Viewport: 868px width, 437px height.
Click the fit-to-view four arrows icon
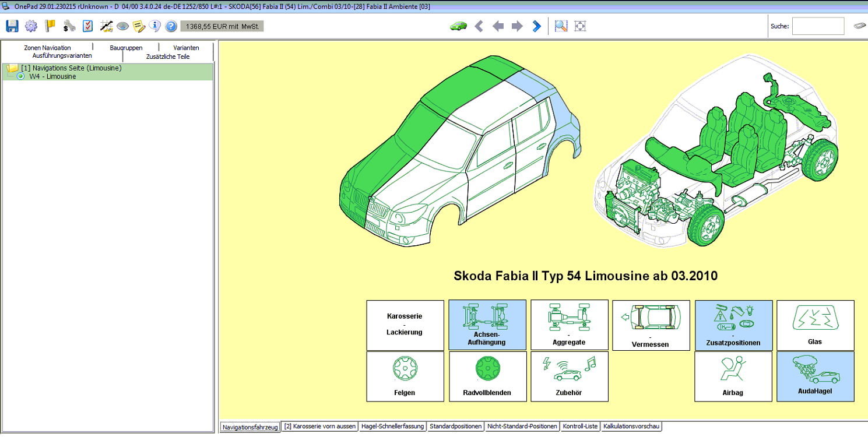(x=580, y=26)
